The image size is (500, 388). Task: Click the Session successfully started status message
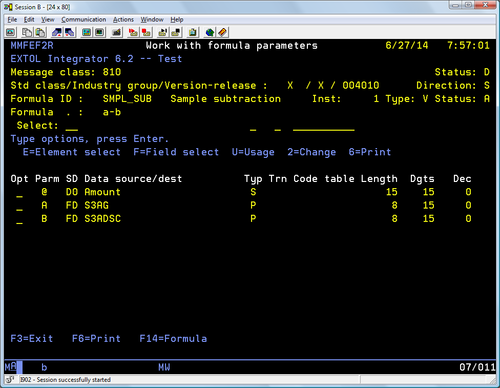coord(65,380)
